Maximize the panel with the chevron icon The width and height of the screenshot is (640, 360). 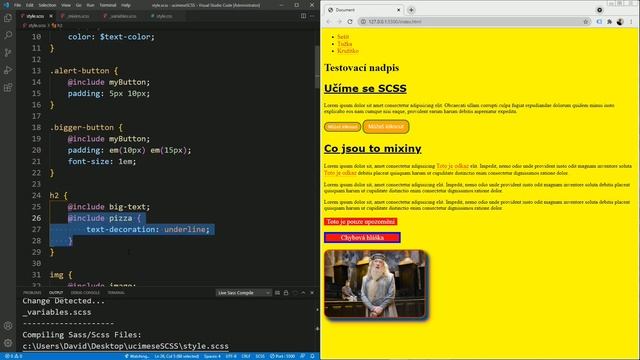click(x=303, y=293)
